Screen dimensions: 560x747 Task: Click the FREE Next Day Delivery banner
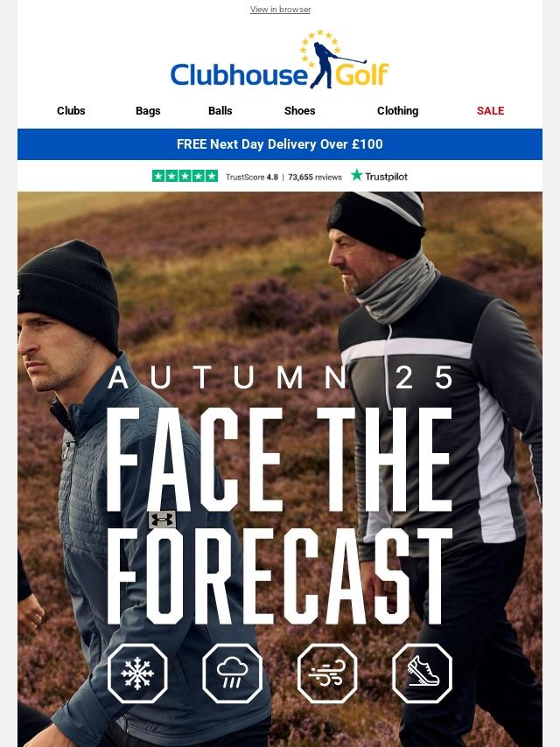point(280,143)
